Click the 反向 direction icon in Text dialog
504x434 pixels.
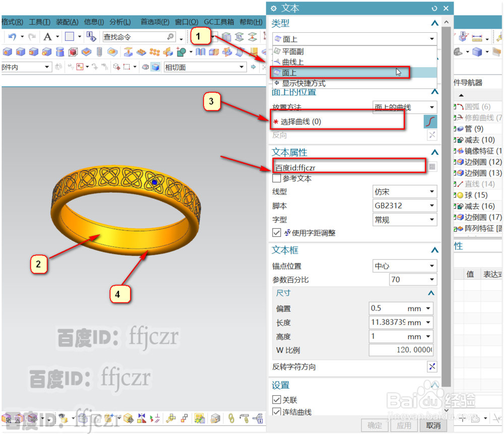click(x=431, y=135)
